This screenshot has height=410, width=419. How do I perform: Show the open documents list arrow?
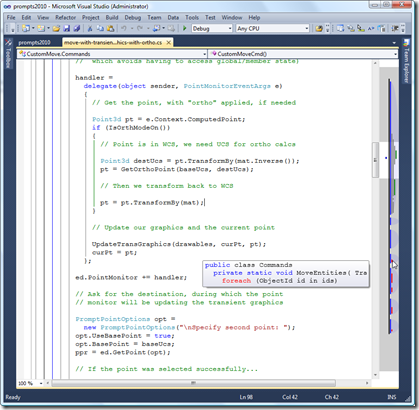[394, 43]
